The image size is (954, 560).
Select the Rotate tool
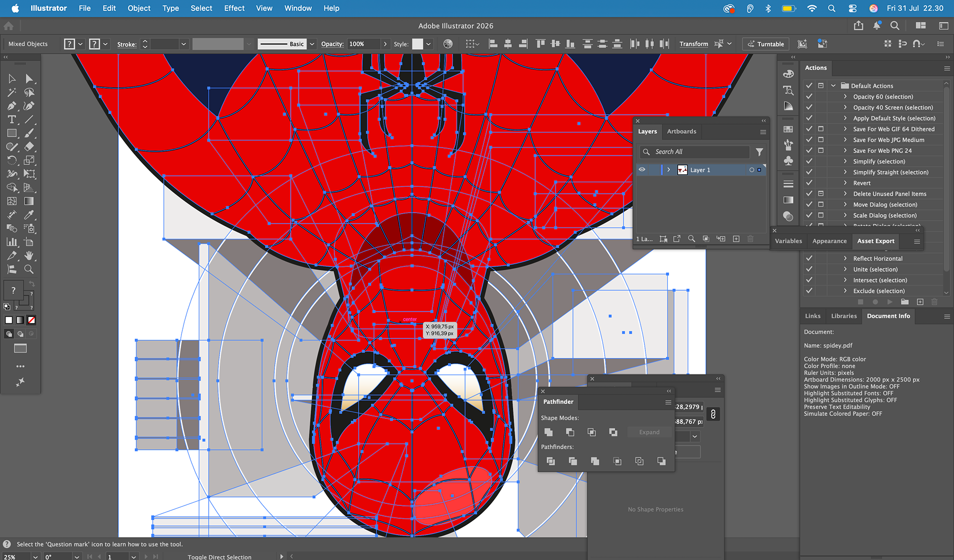(x=12, y=160)
